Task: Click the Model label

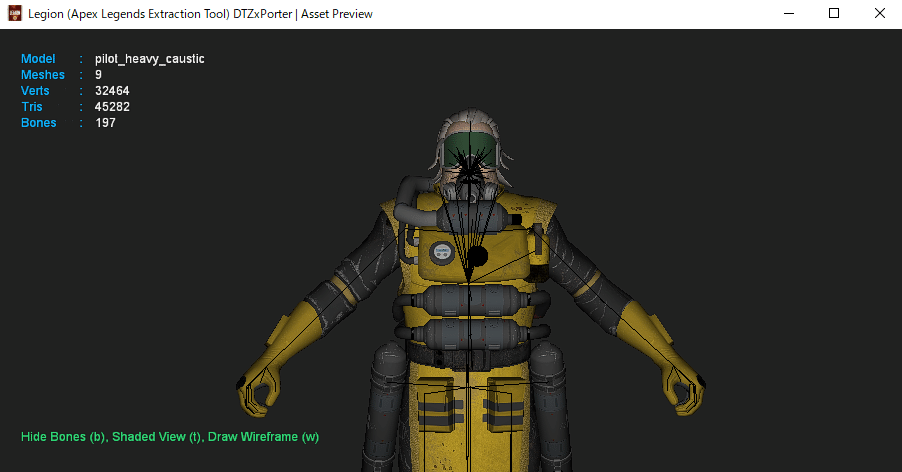Action: (x=38, y=59)
